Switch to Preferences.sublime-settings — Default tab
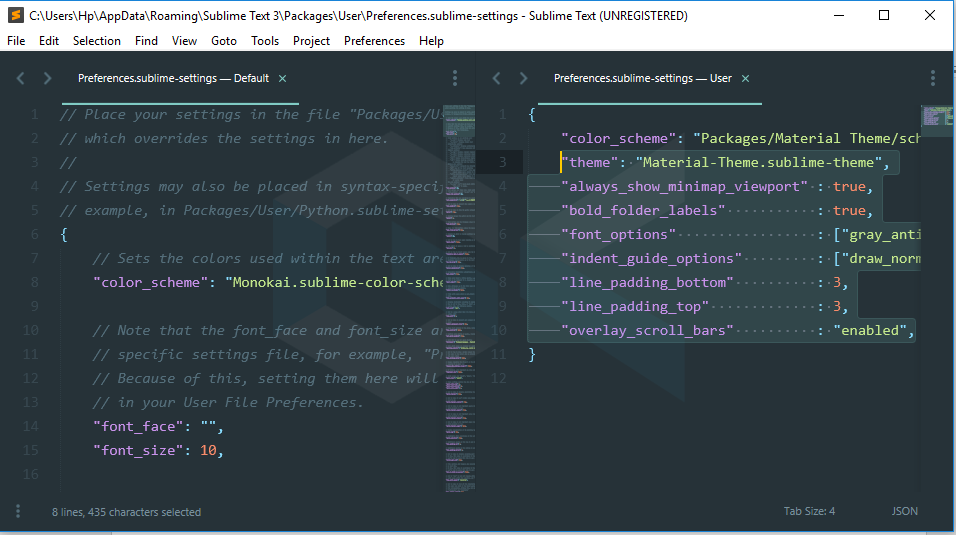Image resolution: width=956 pixels, height=535 pixels. 173,78
